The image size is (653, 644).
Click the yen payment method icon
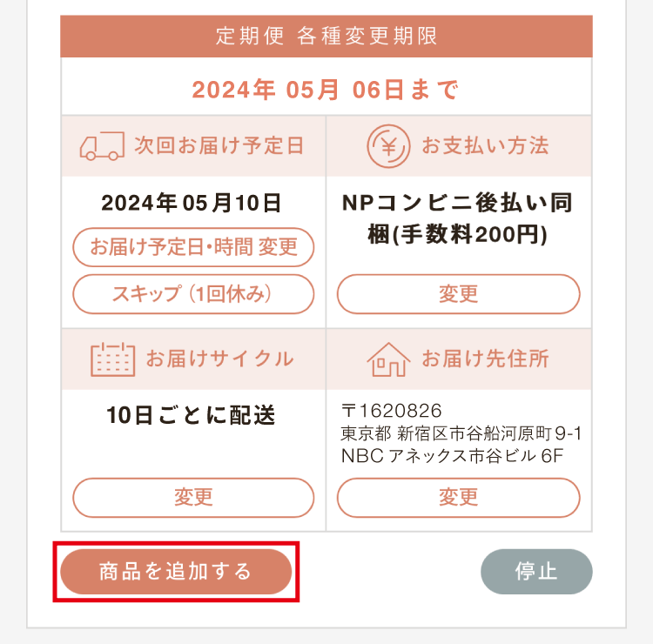388,146
